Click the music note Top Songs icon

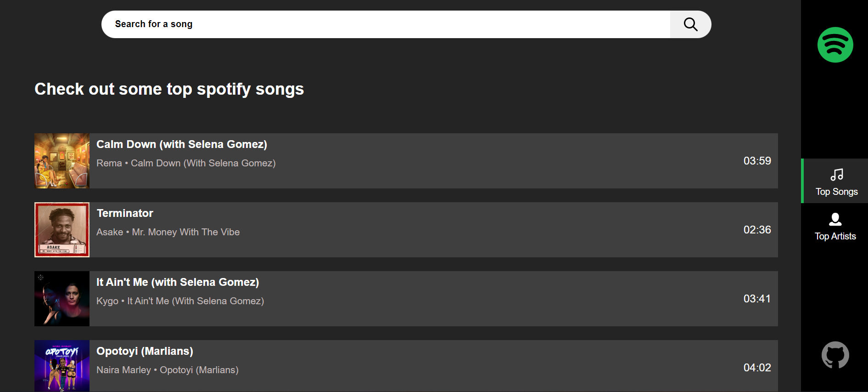click(x=836, y=175)
